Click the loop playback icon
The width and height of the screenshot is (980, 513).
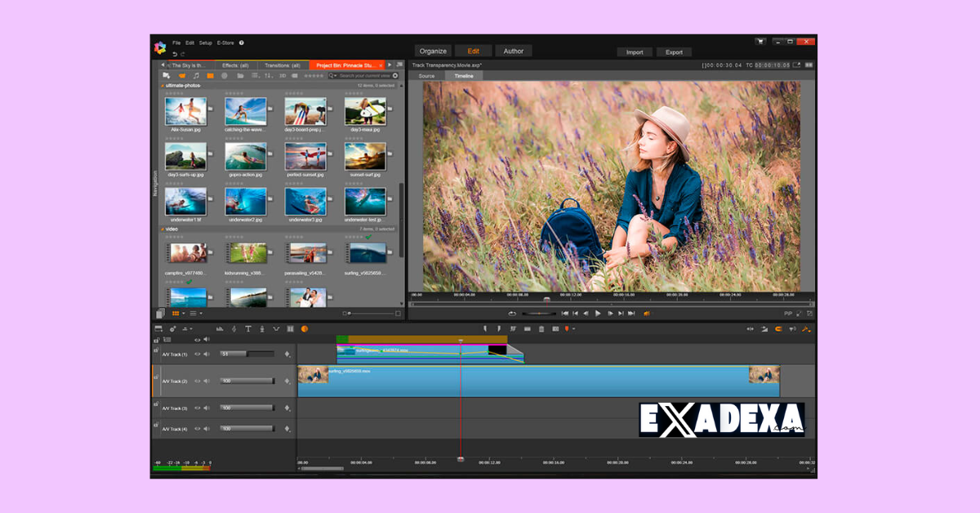click(x=512, y=313)
